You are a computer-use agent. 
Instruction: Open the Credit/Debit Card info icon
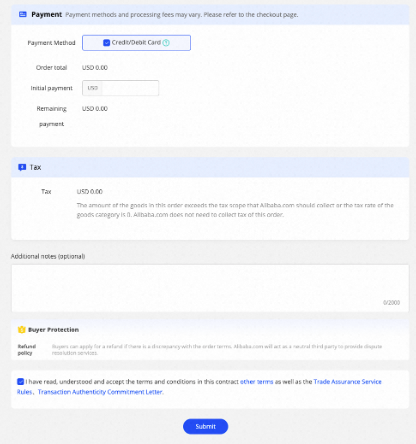tap(166, 43)
